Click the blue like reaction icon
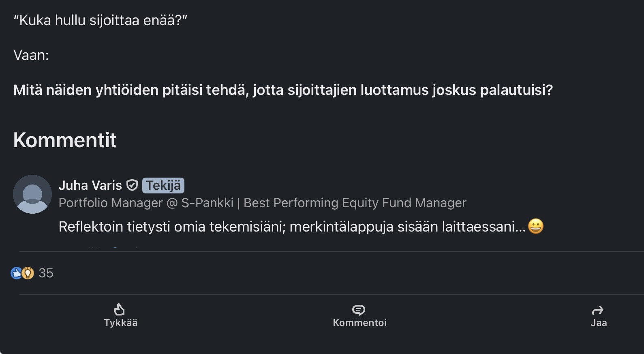 tap(17, 273)
